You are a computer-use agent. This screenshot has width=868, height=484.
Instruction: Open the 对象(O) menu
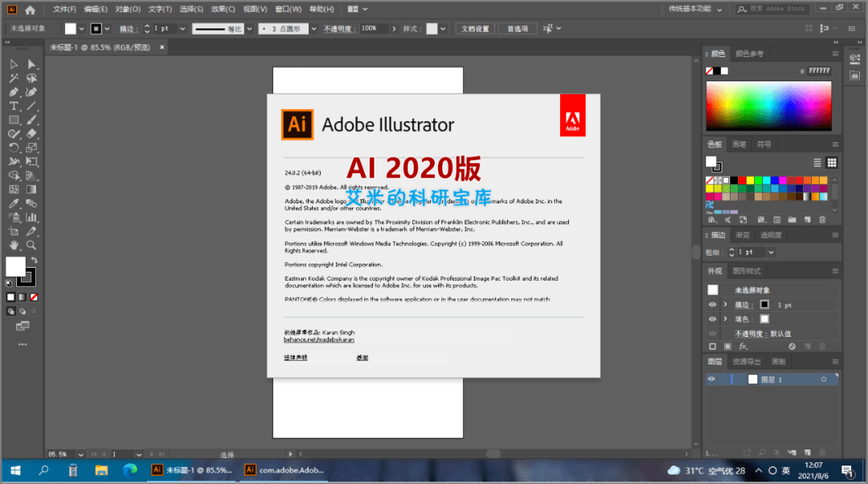(x=127, y=10)
